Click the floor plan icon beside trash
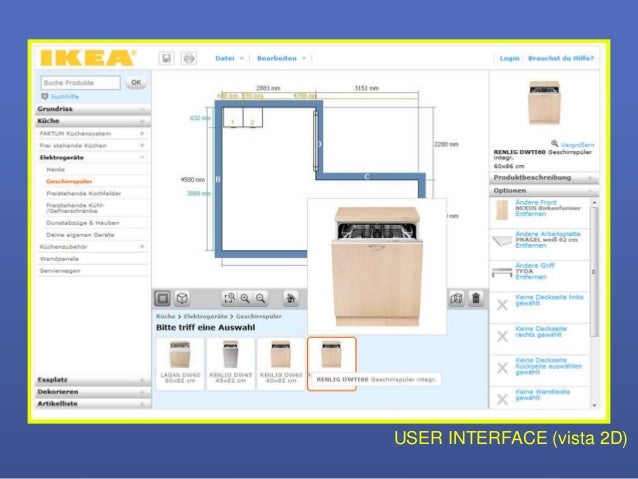Image resolution: width=638 pixels, height=479 pixels. click(x=457, y=298)
